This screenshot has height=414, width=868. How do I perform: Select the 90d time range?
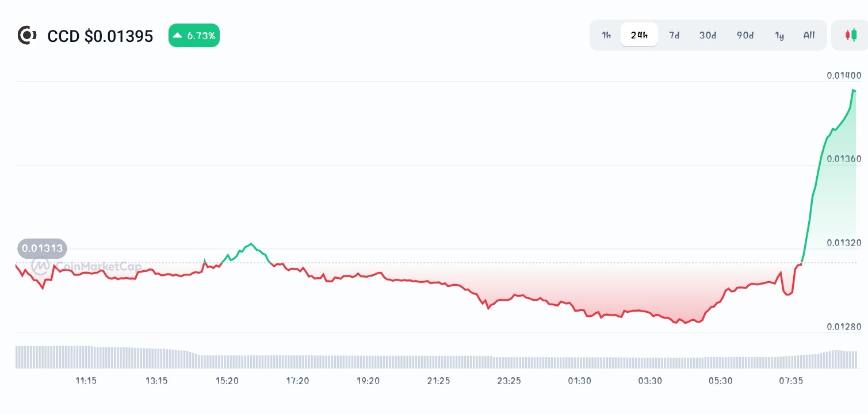(745, 35)
